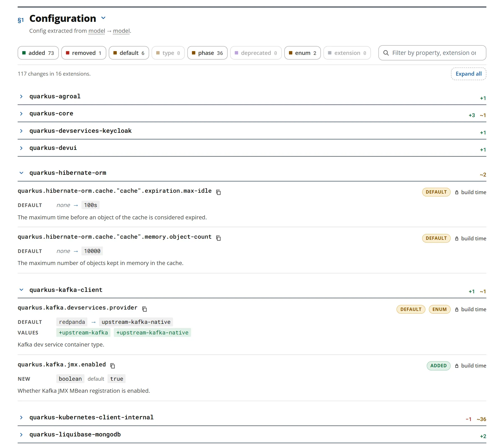Click the 117 changes summary text
This screenshot has height=444, width=504.
point(54,74)
